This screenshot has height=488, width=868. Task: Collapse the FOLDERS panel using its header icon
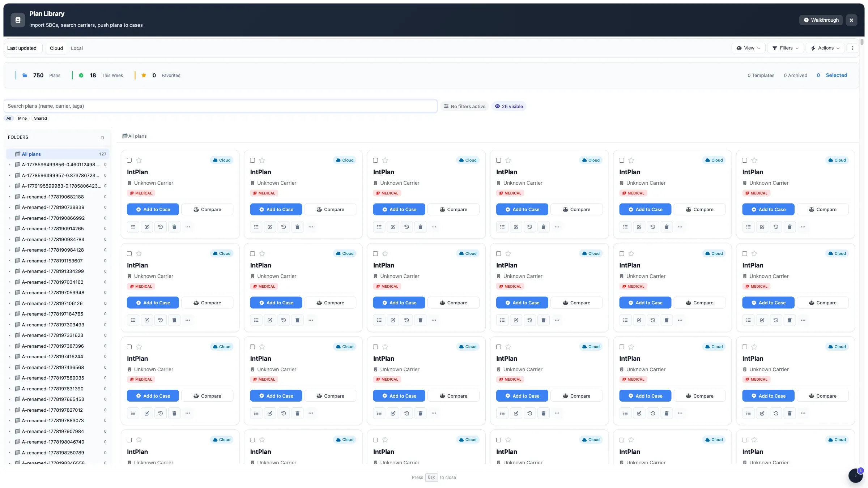102,138
